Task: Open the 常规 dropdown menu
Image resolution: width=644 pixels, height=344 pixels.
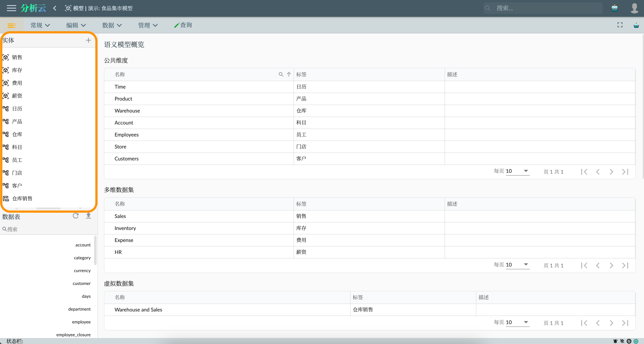Action: point(40,25)
